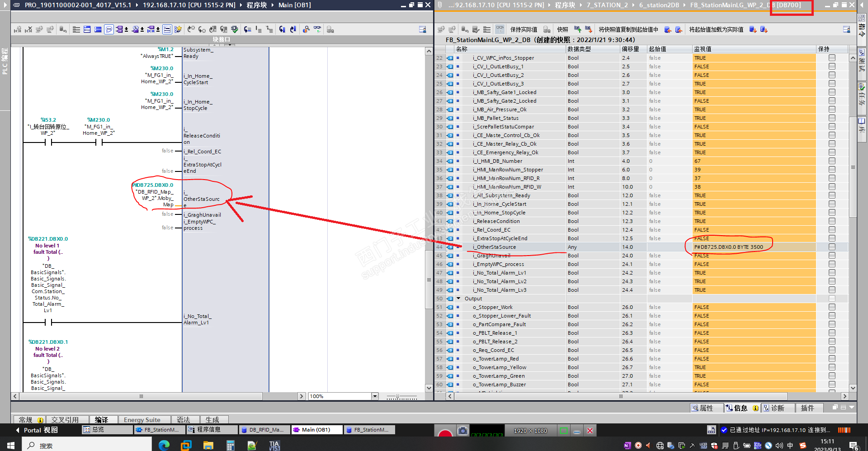Check the retain box for i_OtherStaSource row
Screen dimensions: 868x451
tap(832, 247)
